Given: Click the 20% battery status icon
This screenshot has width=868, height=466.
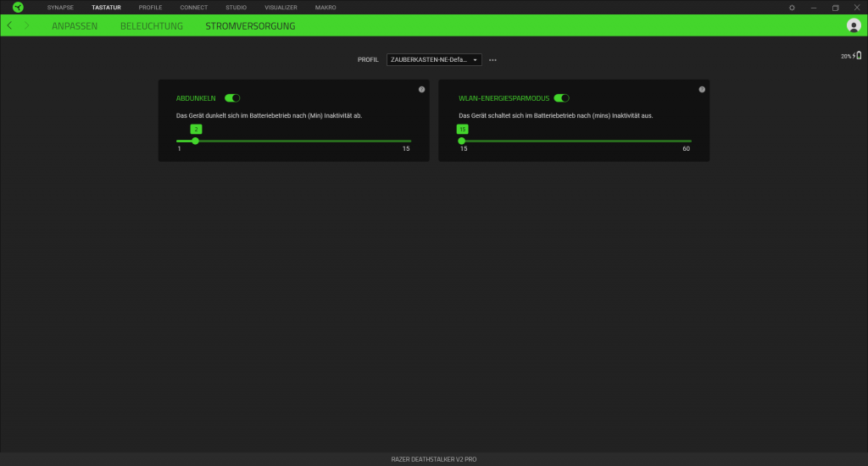Looking at the screenshot, I should (851, 56).
